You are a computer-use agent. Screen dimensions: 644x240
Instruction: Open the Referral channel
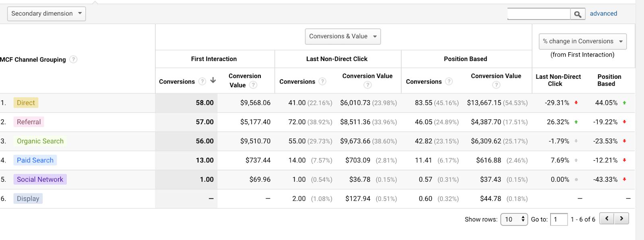tap(29, 122)
